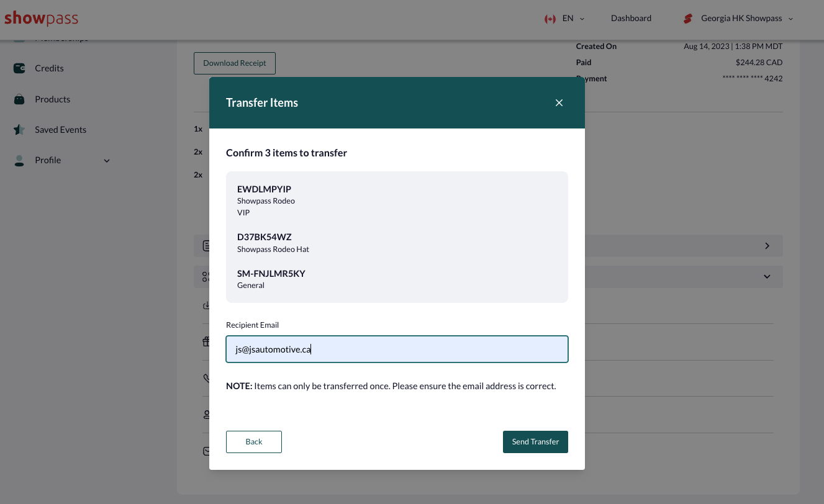Click the Created On date value

pyautogui.click(x=733, y=47)
